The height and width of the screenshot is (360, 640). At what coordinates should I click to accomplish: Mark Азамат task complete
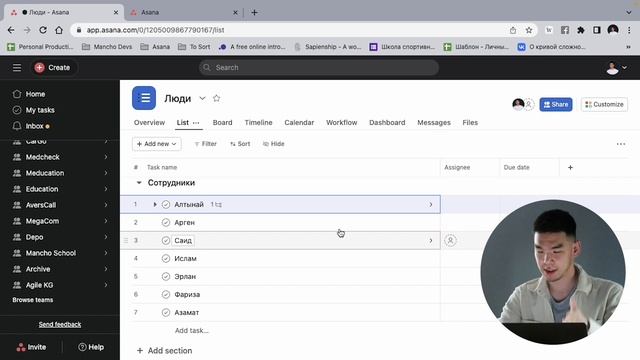tap(166, 312)
